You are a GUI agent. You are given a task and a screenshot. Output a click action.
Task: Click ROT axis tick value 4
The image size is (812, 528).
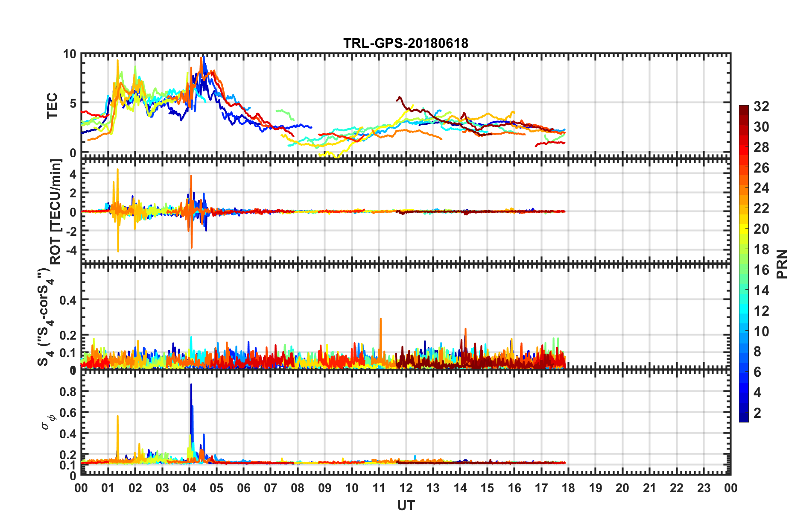coord(73,174)
